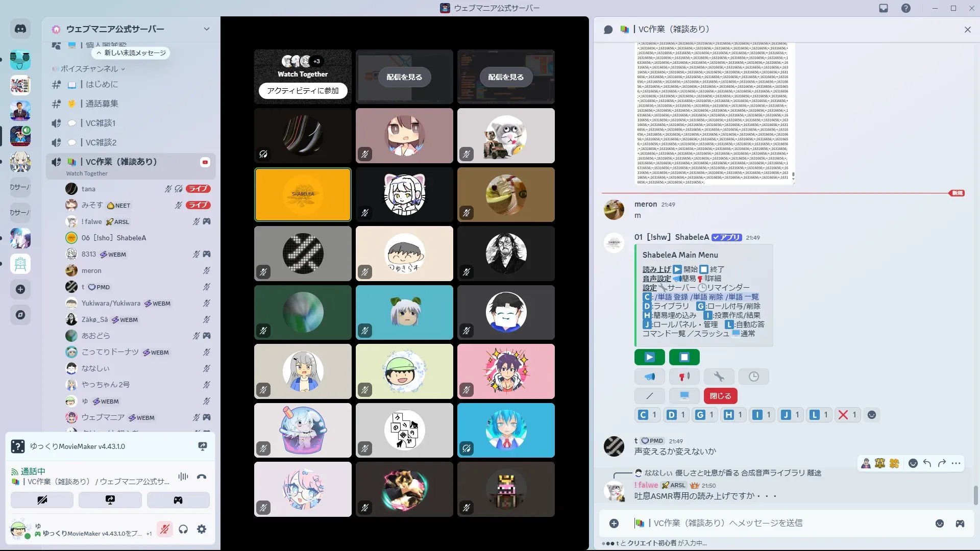Expand server name header dropdown

pos(206,29)
